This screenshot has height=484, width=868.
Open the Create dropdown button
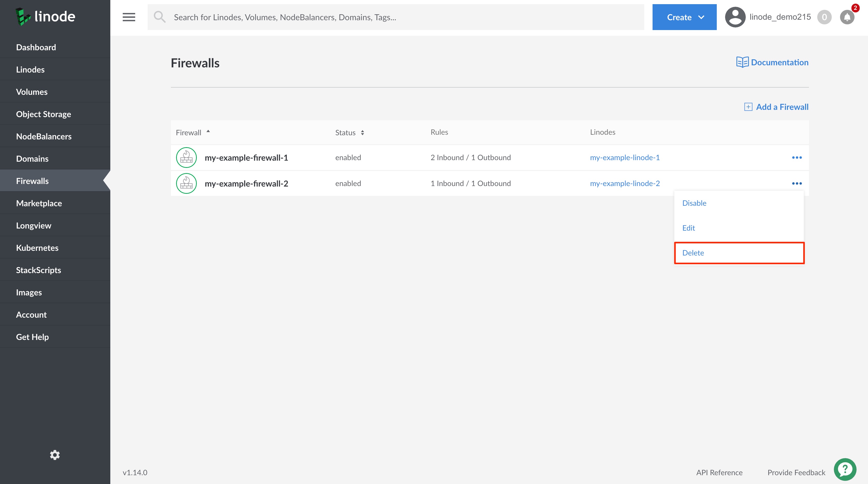(684, 17)
